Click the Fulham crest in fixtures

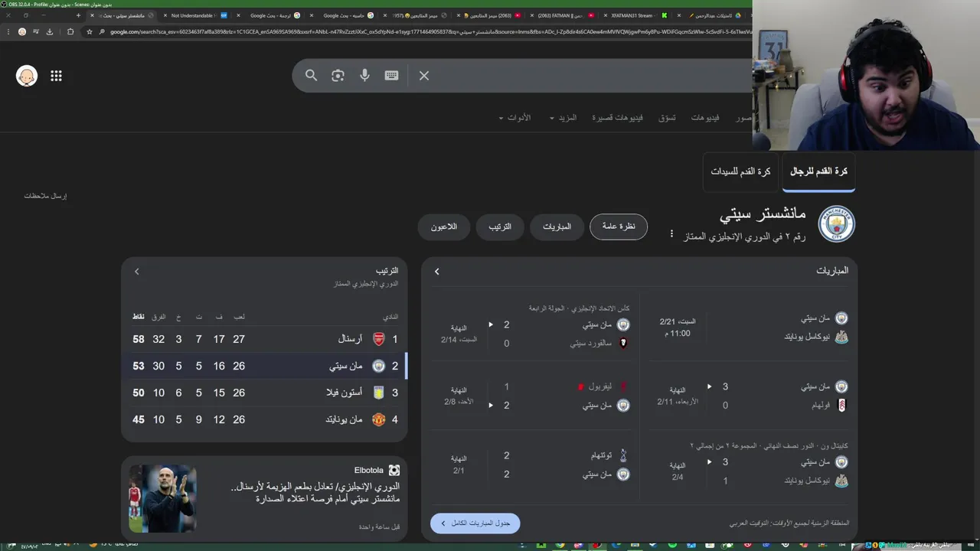click(x=841, y=406)
